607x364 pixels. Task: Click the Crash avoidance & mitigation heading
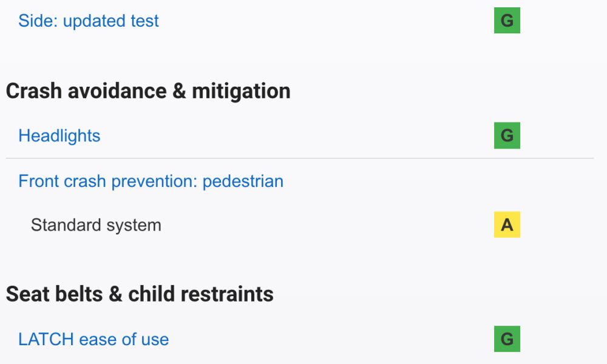coord(148,91)
